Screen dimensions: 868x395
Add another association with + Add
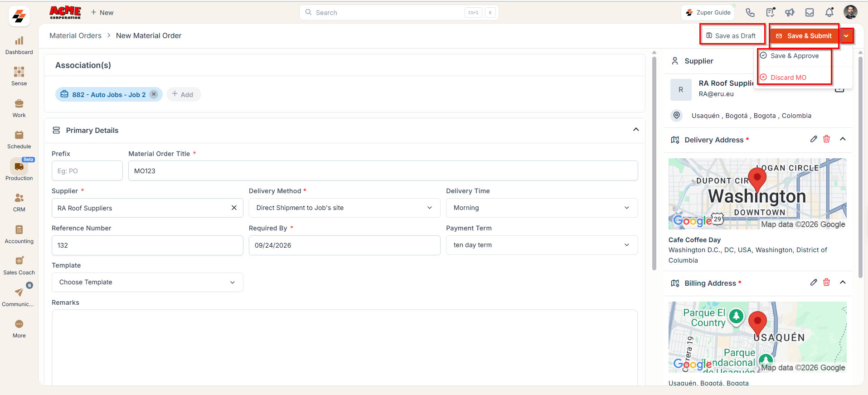pyautogui.click(x=183, y=94)
